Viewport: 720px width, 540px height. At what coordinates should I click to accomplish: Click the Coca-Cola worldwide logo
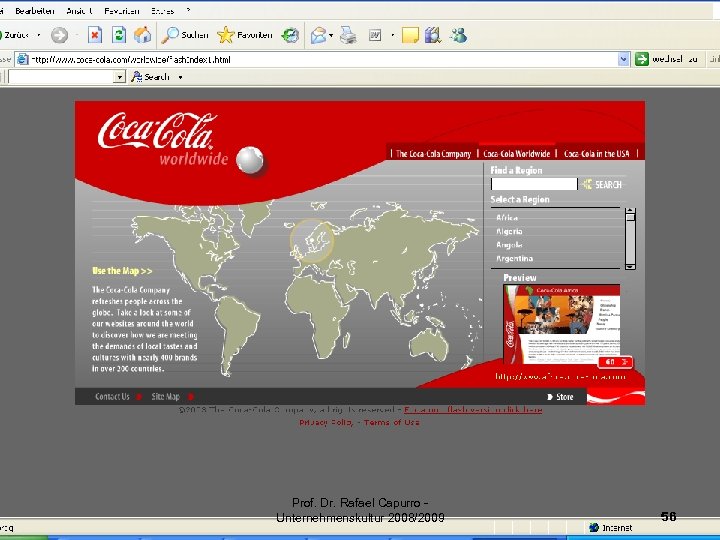(x=163, y=139)
